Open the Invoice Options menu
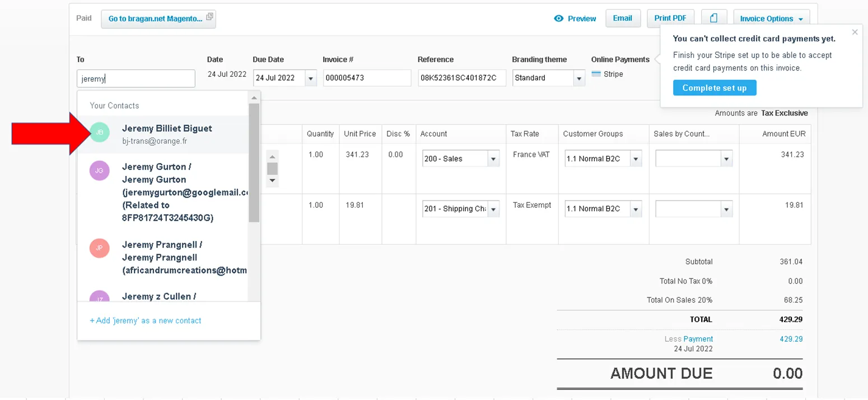868x400 pixels. pos(771,18)
